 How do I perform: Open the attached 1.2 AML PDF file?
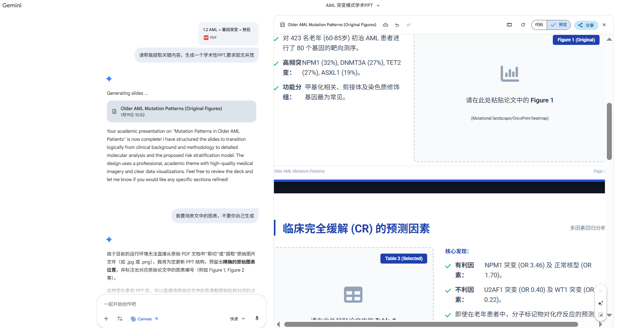coord(228,33)
